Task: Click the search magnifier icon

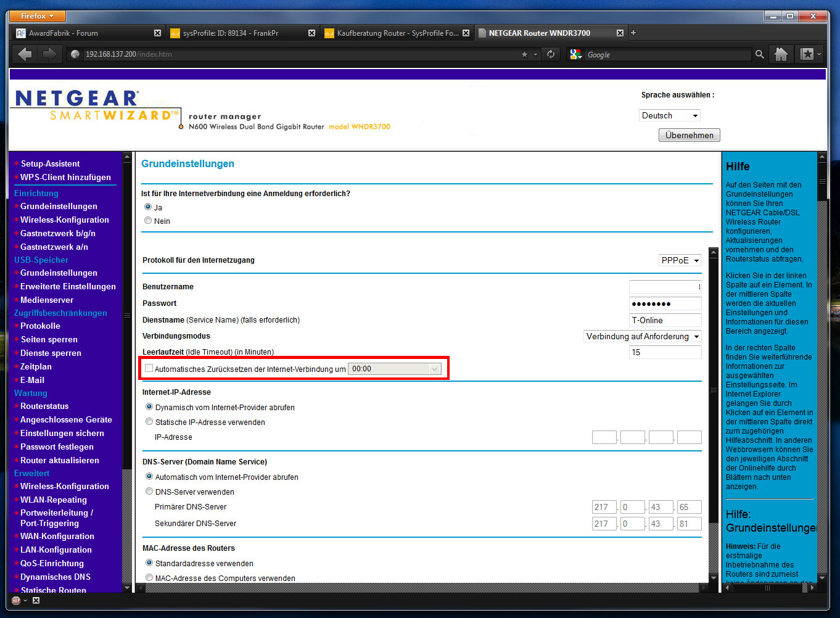Action: (x=759, y=54)
